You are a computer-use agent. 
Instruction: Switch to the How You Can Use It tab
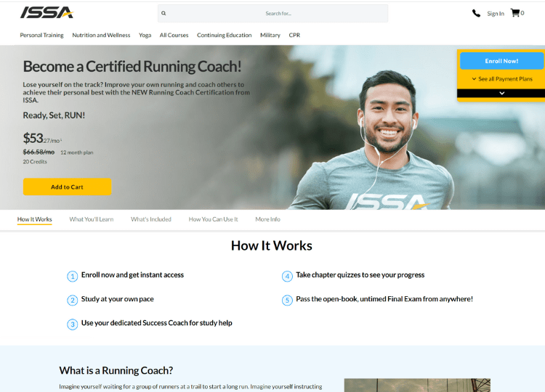213,219
